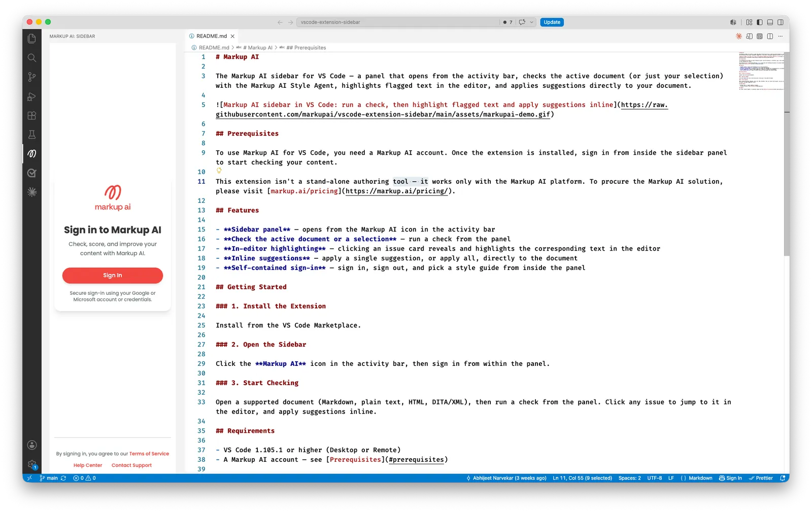Click the red Sign In button

click(113, 276)
